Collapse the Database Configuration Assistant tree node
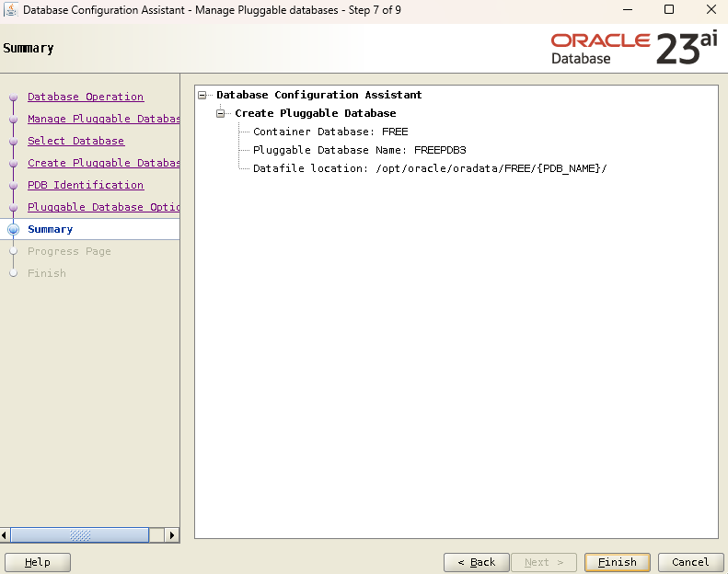 click(x=202, y=95)
